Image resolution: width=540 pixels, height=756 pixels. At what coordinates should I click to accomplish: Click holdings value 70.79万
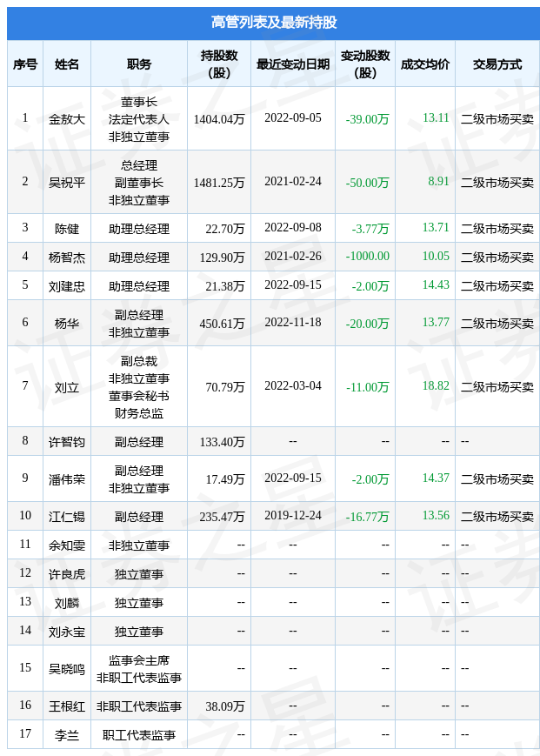tap(225, 387)
